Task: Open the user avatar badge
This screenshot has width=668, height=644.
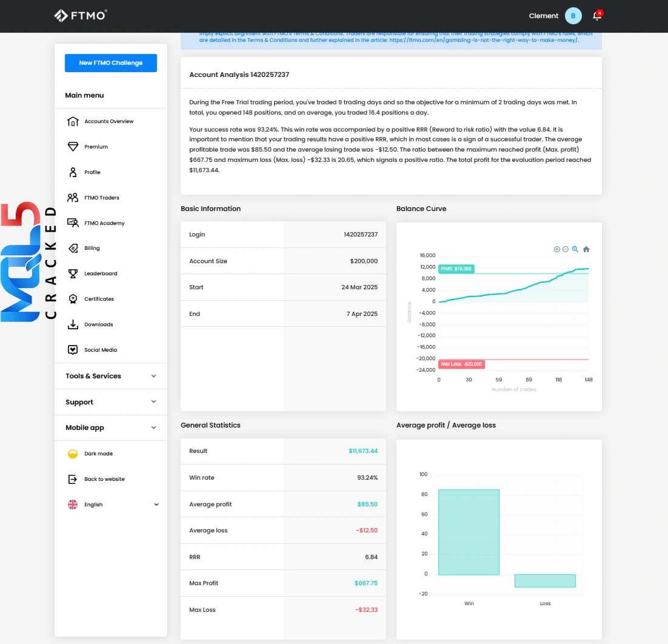Action: click(573, 16)
